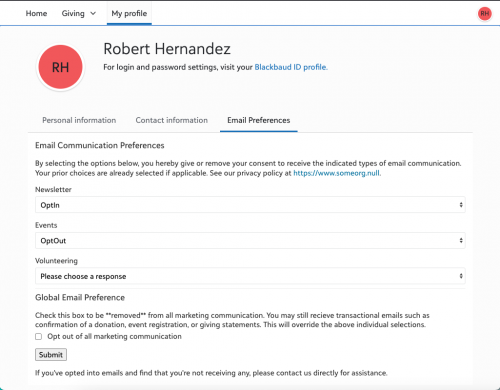This screenshot has width=500, height=390.
Task: Click the 'contact us directly for assistance' note
Action: pos(211,373)
